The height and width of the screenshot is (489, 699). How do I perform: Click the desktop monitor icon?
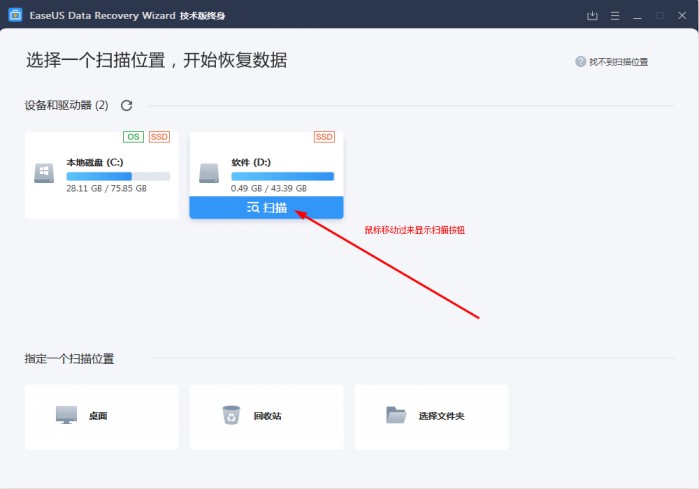[x=66, y=415]
